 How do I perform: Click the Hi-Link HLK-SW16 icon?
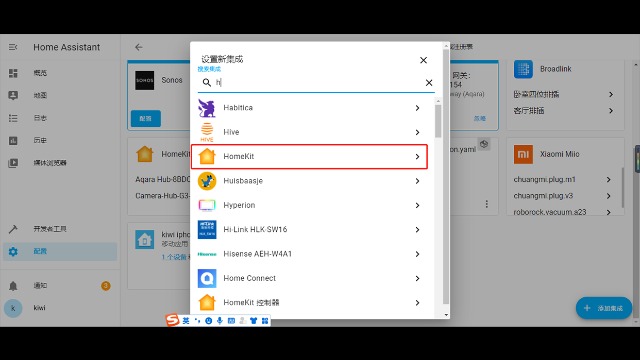point(207,230)
